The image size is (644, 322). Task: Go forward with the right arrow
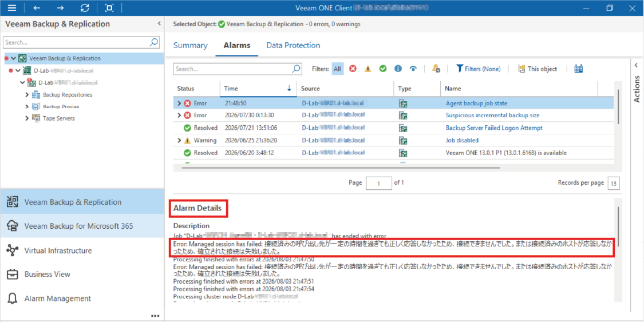click(x=60, y=7)
